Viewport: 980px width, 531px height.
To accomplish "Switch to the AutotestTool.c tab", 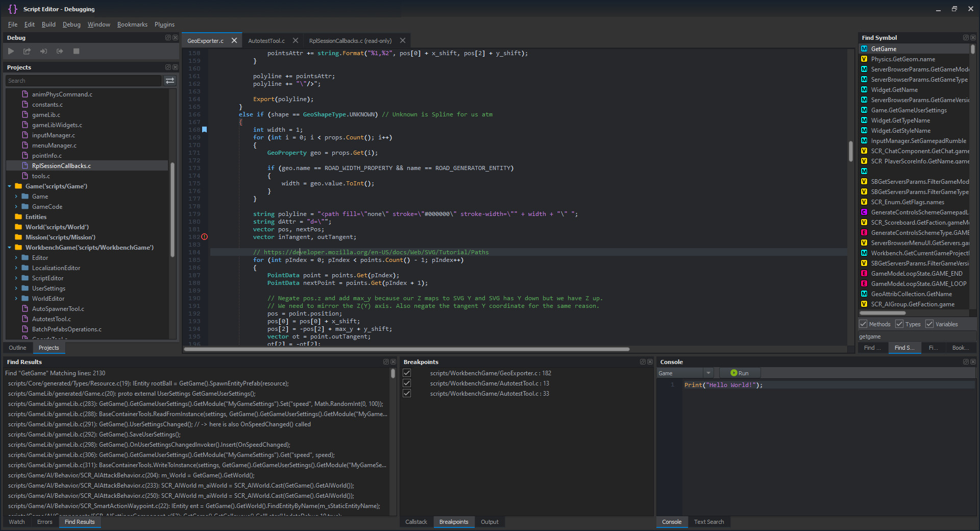I will pyautogui.click(x=267, y=40).
